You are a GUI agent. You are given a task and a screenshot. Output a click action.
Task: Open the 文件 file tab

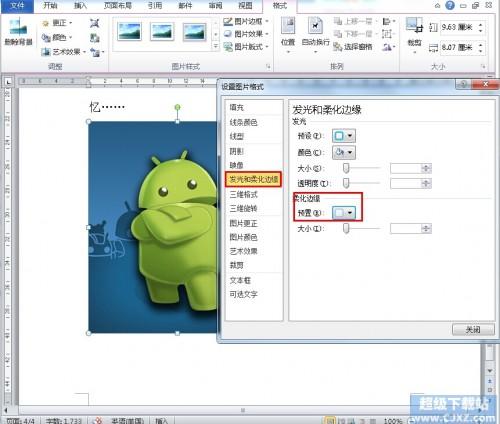pos(17,6)
